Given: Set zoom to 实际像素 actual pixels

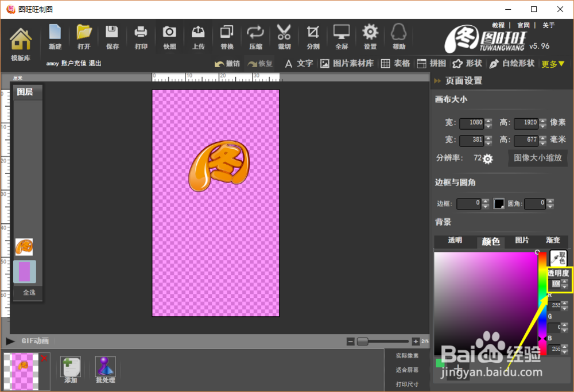Looking at the screenshot, I should pyautogui.click(x=407, y=356).
